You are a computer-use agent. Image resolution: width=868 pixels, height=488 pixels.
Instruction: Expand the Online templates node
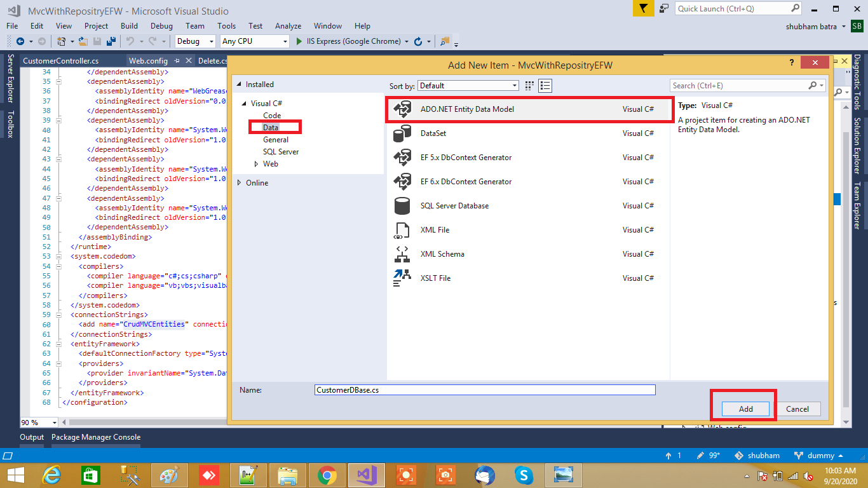coord(240,183)
